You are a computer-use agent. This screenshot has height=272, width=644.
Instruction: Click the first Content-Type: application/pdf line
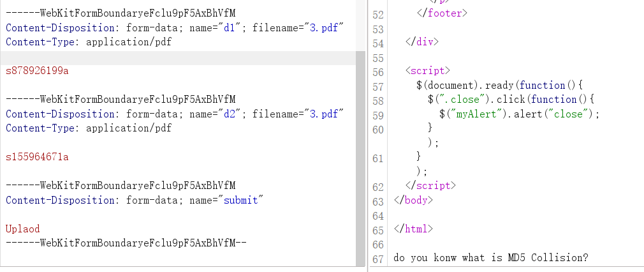point(88,42)
